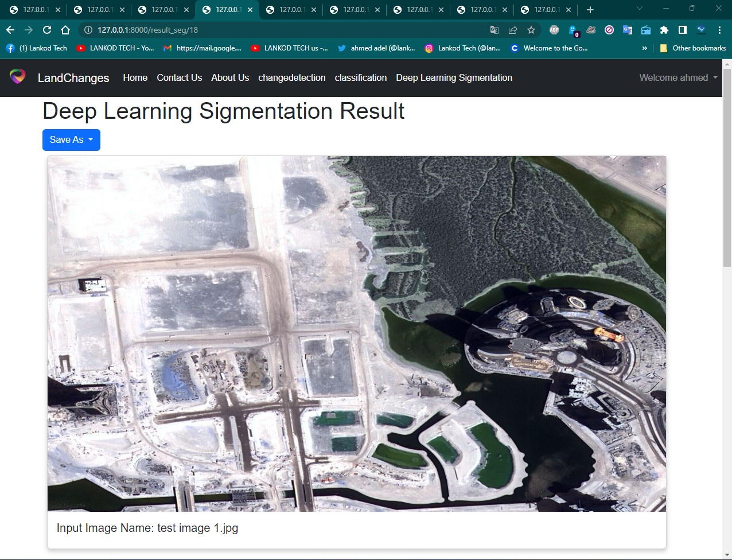The width and height of the screenshot is (732, 560).
Task: Open the Extensions puzzle piece menu
Action: (x=664, y=30)
